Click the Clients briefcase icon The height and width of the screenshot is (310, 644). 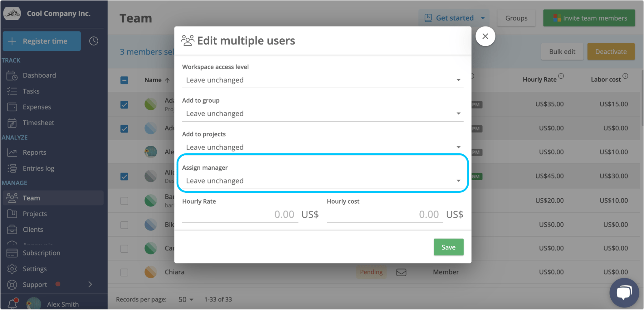(x=12, y=229)
